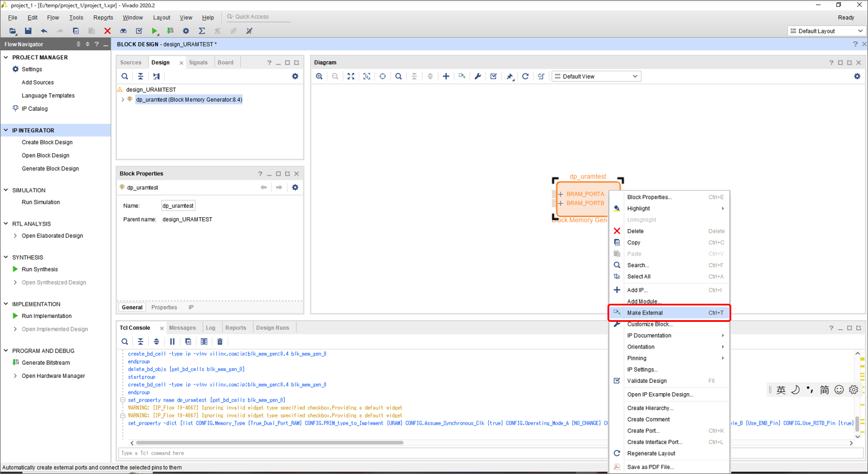Expand BRAM_PORTA interface on dp_uramtest block

click(561, 194)
